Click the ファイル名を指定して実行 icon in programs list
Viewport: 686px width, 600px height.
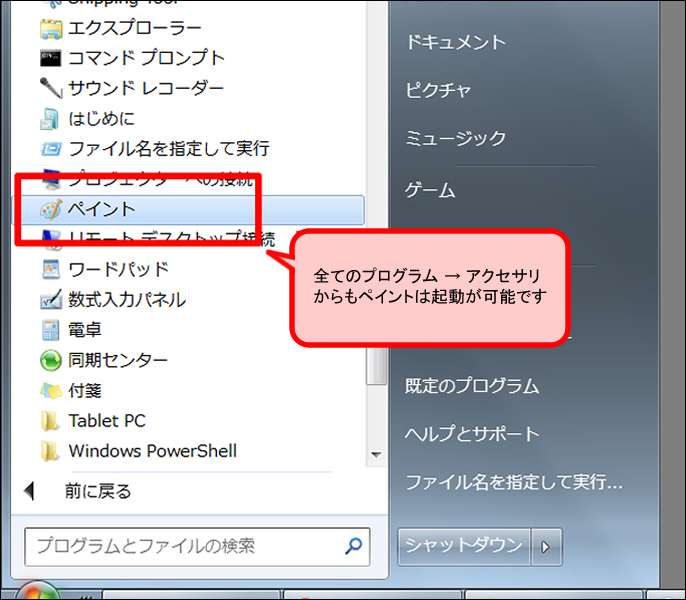coord(51,149)
